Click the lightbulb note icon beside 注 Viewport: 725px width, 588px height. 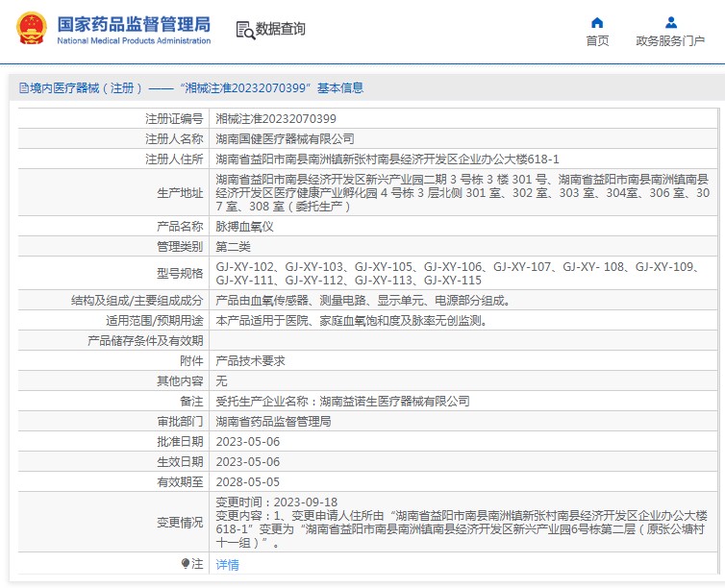[x=186, y=564]
